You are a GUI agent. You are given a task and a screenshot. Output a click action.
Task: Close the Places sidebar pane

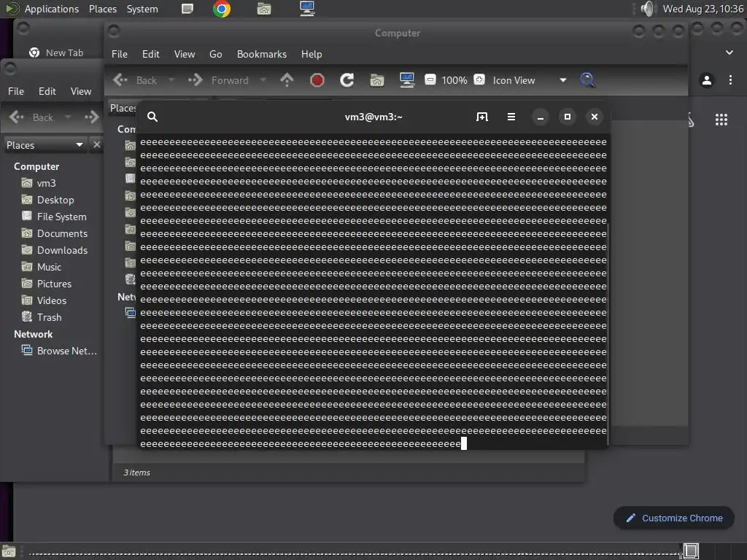[x=97, y=145]
